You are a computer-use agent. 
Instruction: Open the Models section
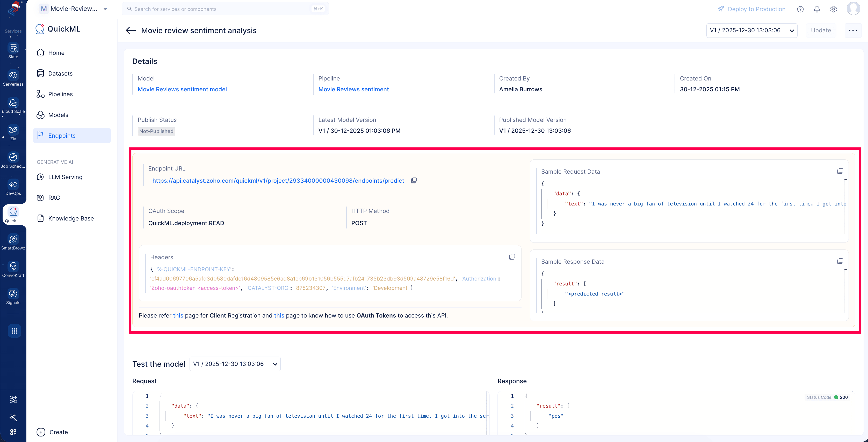72,115
